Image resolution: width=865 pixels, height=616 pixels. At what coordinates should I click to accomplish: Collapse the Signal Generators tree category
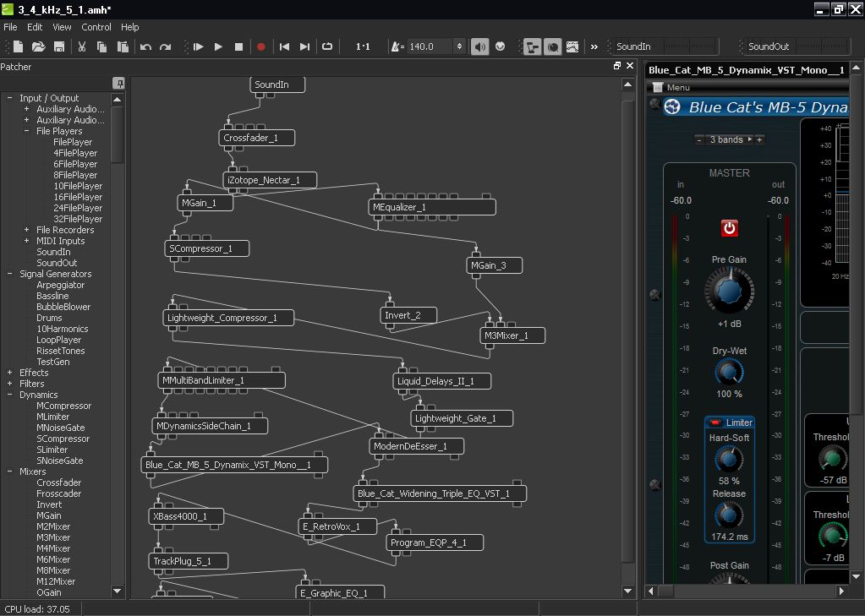[x=9, y=274]
